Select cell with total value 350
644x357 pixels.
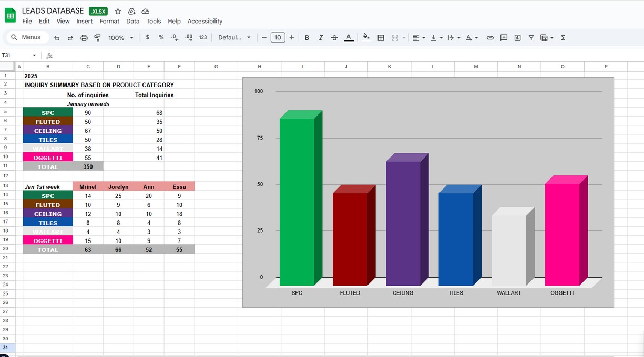click(x=88, y=166)
